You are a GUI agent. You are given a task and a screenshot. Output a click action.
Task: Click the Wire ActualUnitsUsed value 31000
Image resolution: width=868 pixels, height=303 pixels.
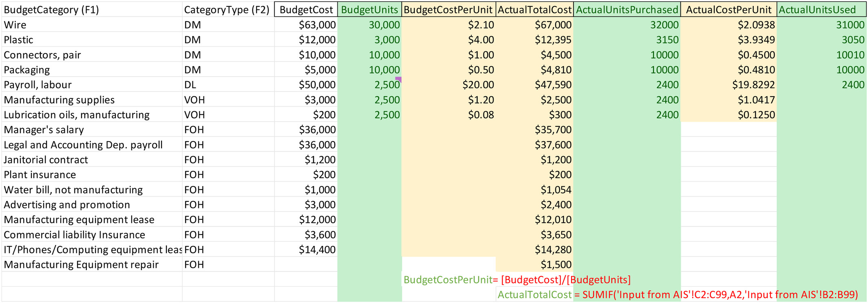pos(821,24)
